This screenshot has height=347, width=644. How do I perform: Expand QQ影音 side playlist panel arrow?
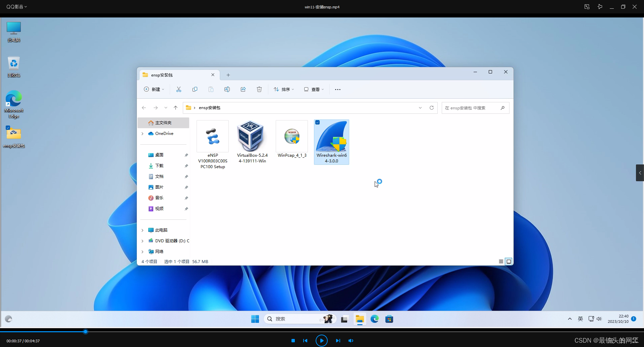pyautogui.click(x=640, y=173)
